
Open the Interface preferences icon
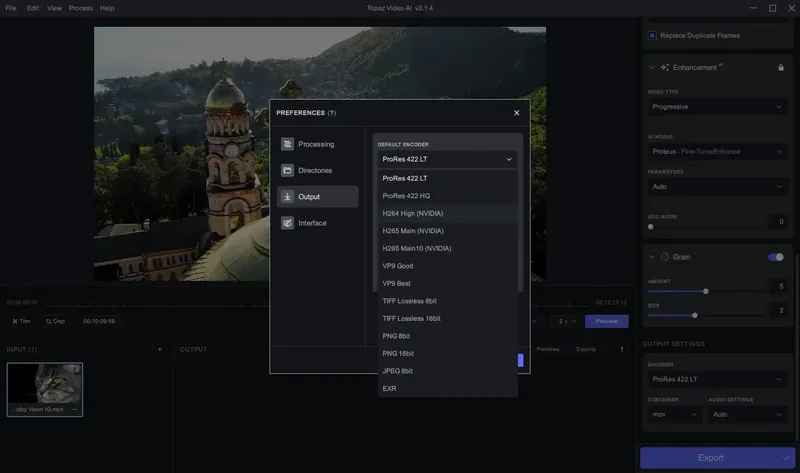[287, 223]
